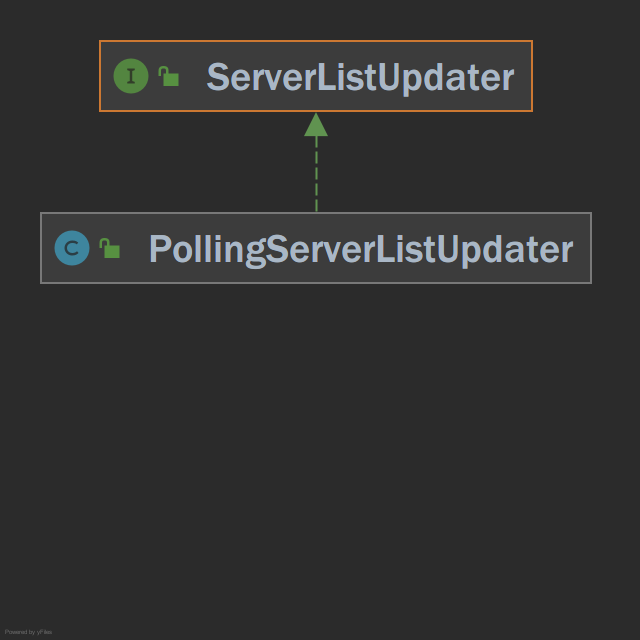Click empty canvas beside the dashed edge

pos(408,163)
